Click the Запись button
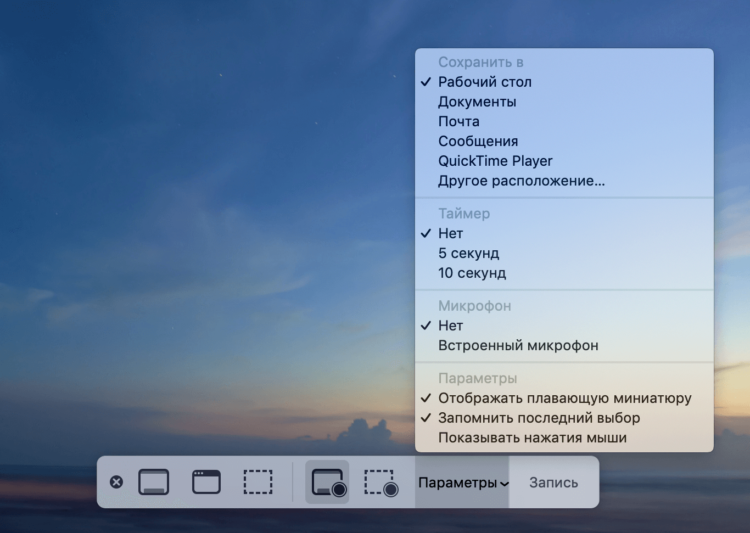Screen dimensions: 750x533 [x=553, y=482]
